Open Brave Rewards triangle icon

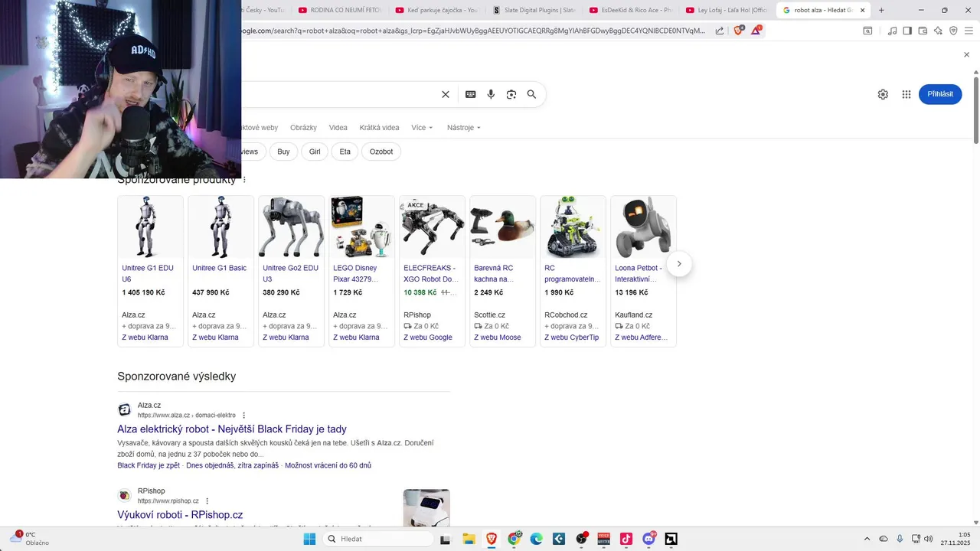point(756,31)
